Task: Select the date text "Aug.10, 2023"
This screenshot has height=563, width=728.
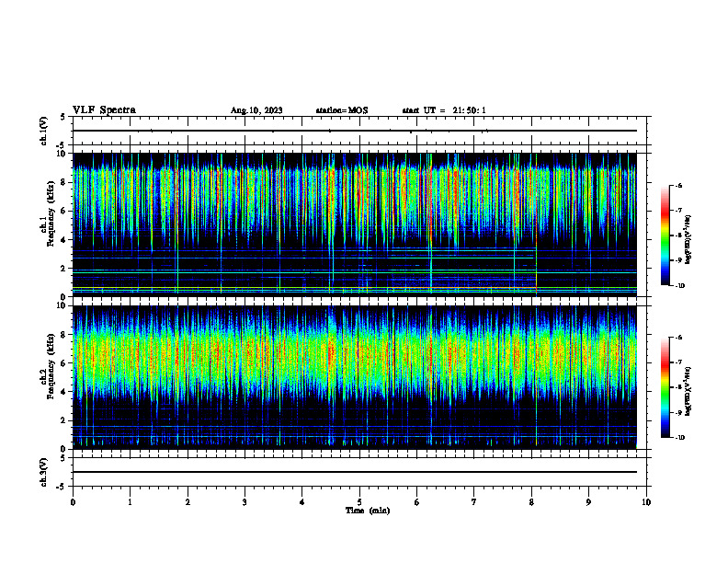Action: pos(256,110)
